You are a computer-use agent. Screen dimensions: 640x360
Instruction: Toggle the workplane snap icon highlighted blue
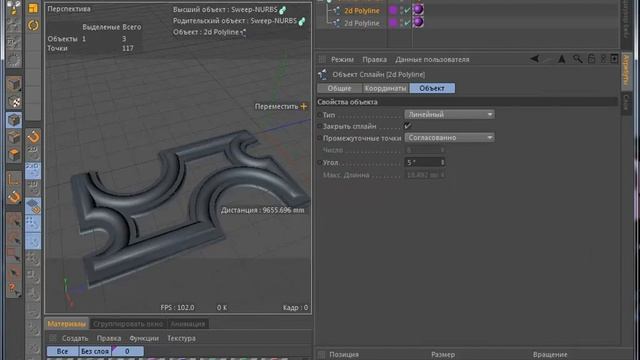pyautogui.click(x=33, y=206)
